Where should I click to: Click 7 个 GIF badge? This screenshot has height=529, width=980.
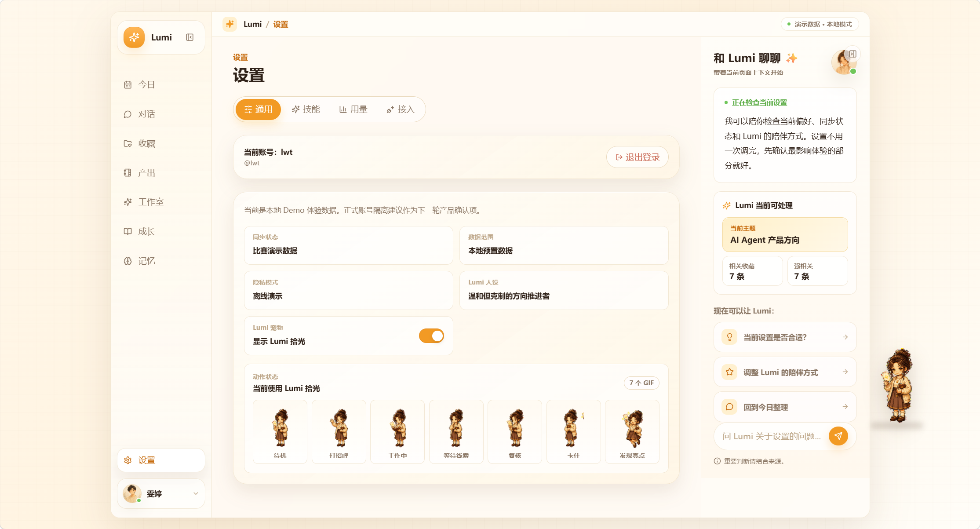point(641,383)
